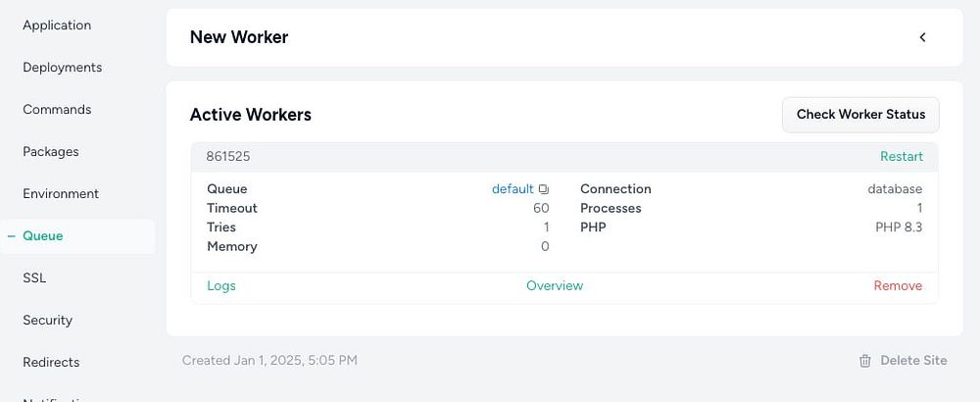Click the default queue name link
Screen dimensions: 980x402
pyautogui.click(x=513, y=189)
